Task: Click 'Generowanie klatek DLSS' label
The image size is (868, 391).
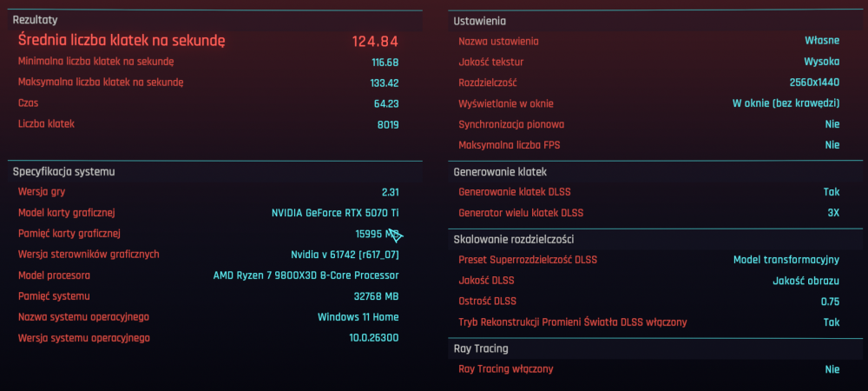Action: click(514, 192)
